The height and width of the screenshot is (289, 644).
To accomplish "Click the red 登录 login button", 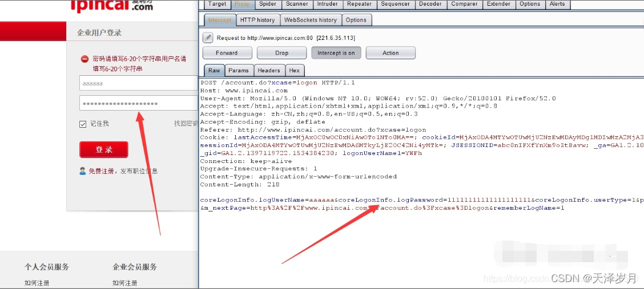I will tap(104, 149).
